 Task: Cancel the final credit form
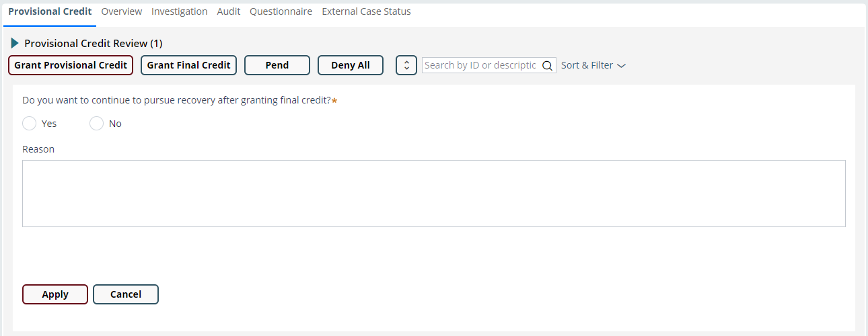tap(126, 294)
